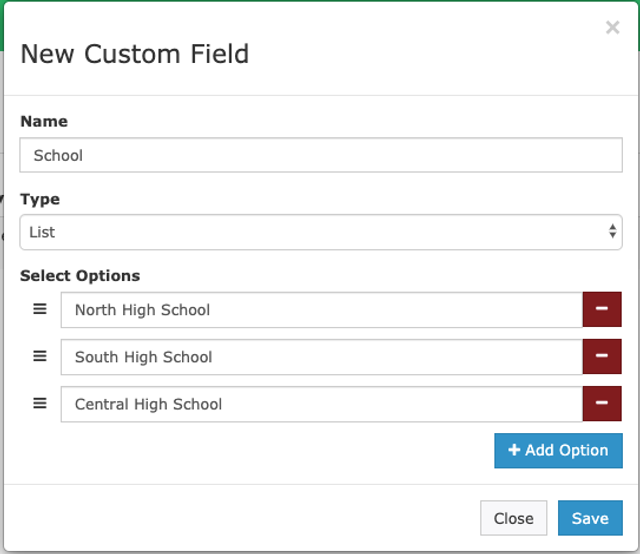The image size is (640, 554).
Task: Click the South High School reorder handle
Action: click(x=40, y=356)
